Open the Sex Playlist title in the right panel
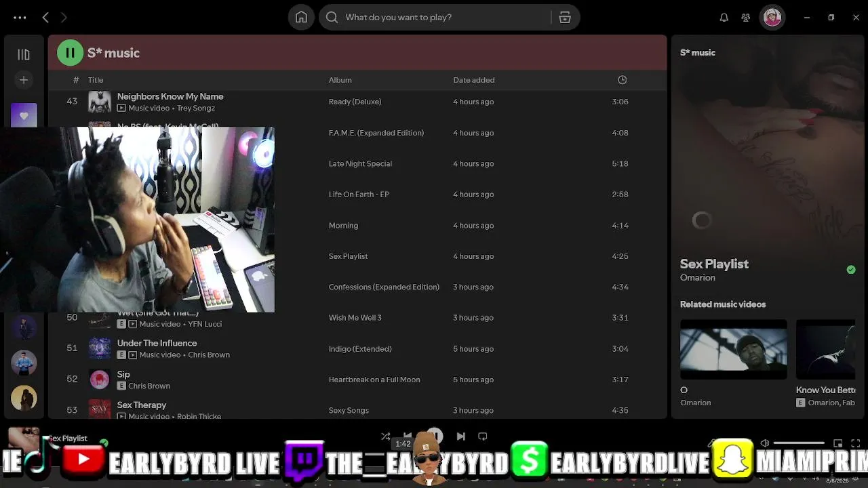Image resolution: width=868 pixels, height=488 pixels. tap(714, 264)
